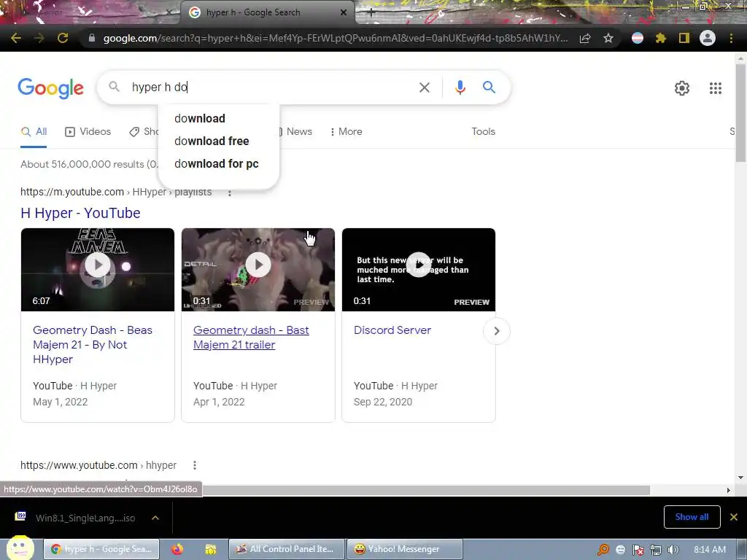The width and height of the screenshot is (747, 560).
Task: Open Firefox from the taskbar
Action: point(177,549)
